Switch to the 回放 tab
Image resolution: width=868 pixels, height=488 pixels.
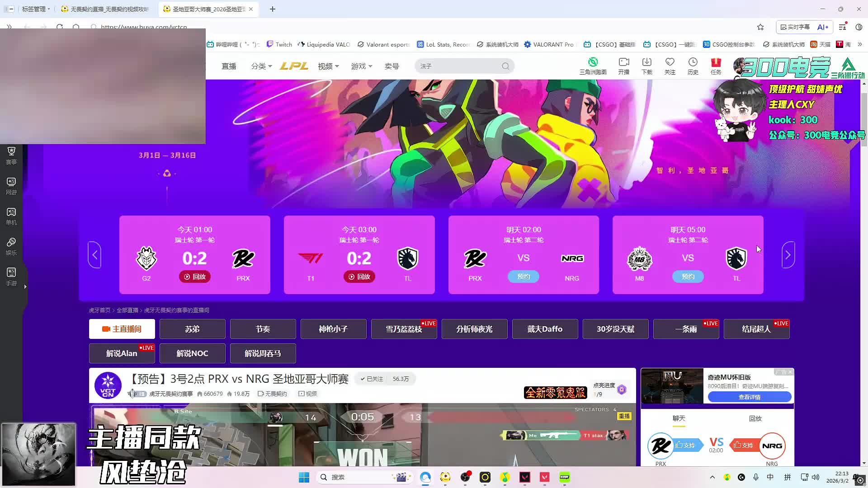(755, 418)
